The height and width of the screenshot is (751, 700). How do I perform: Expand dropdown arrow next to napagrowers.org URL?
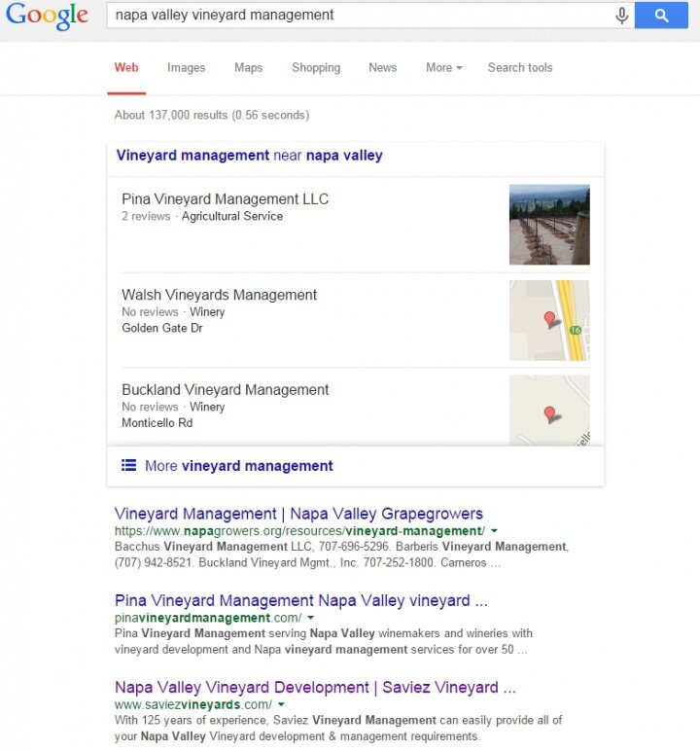pos(495,531)
